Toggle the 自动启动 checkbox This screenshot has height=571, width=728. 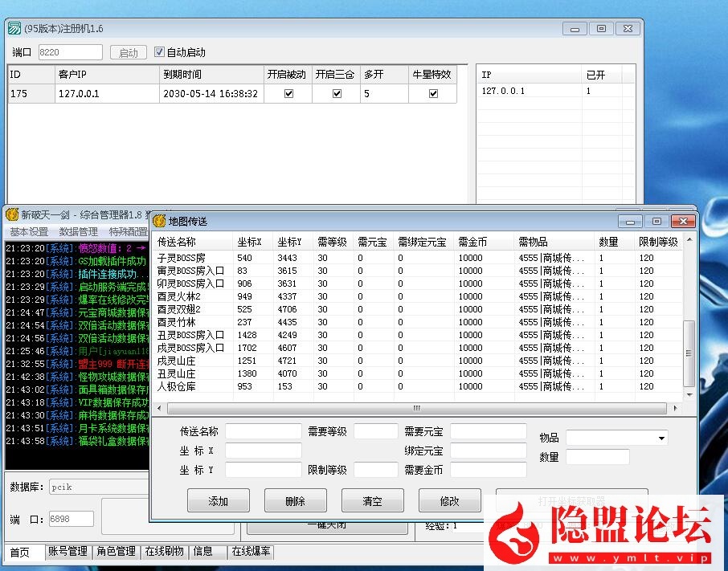(159, 52)
